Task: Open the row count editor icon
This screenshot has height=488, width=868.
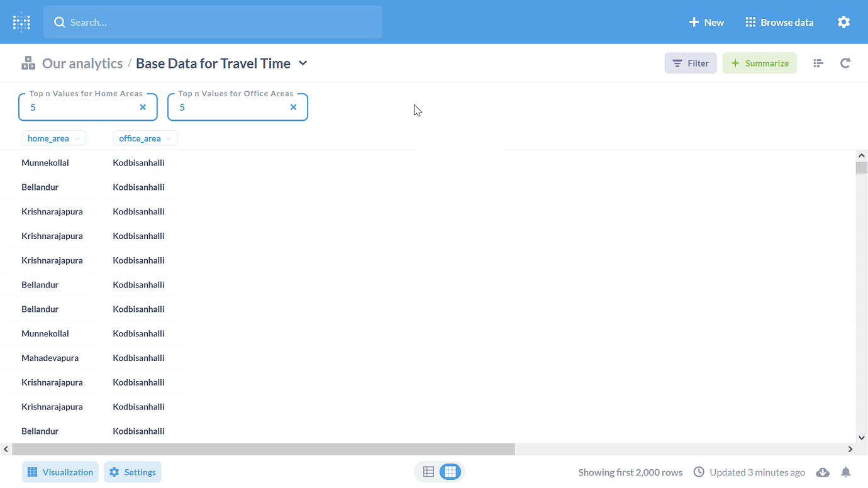Action: point(818,63)
